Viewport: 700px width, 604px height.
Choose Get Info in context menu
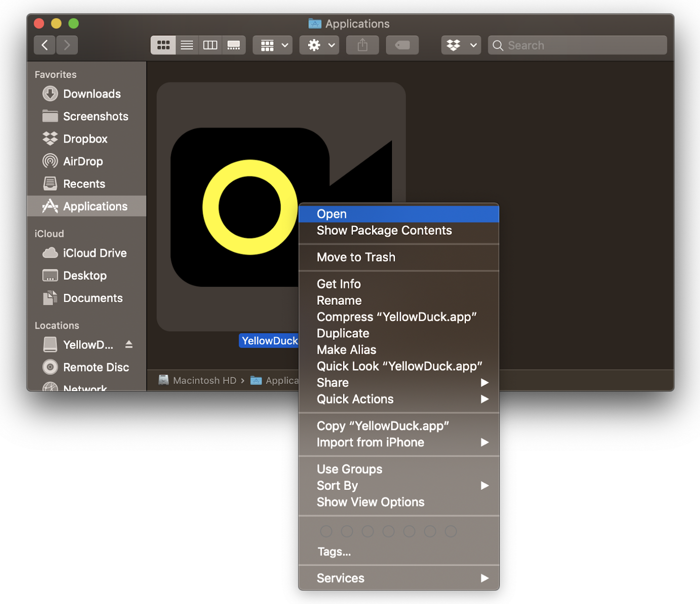click(399, 284)
